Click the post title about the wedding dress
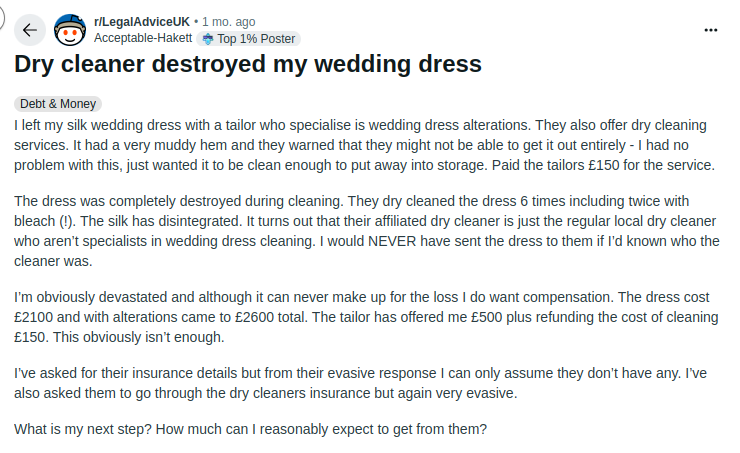The height and width of the screenshot is (453, 740). (248, 65)
